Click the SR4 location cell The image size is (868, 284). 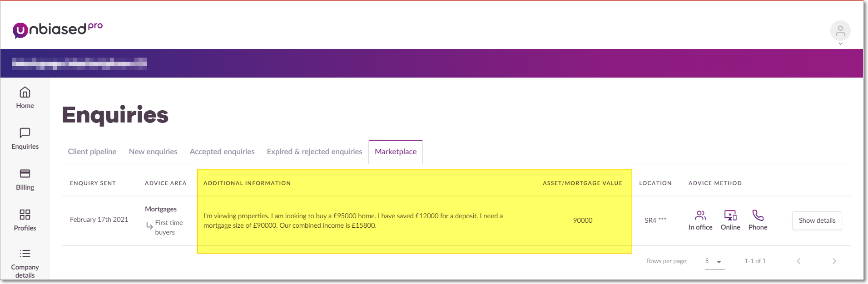[655, 220]
